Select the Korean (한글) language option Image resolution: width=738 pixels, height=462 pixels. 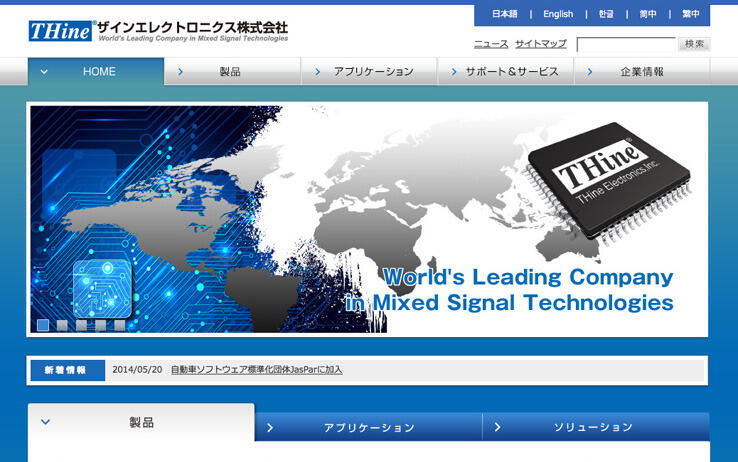point(606,14)
